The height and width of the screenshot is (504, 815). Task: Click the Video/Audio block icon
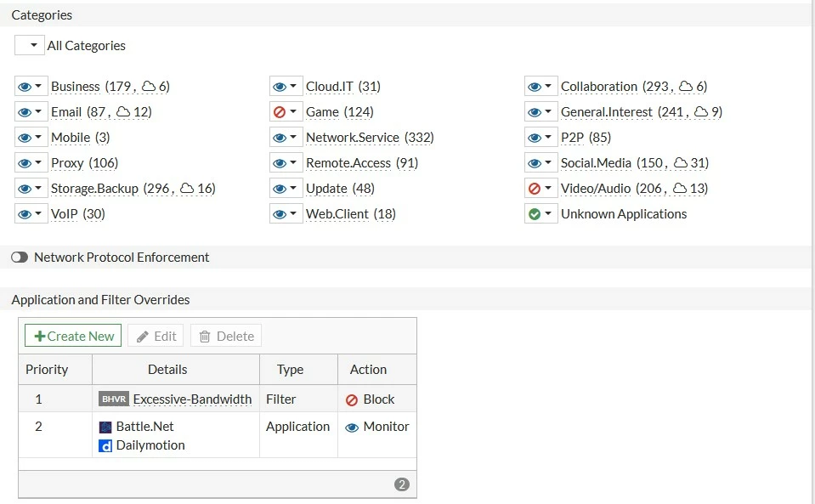coord(535,189)
